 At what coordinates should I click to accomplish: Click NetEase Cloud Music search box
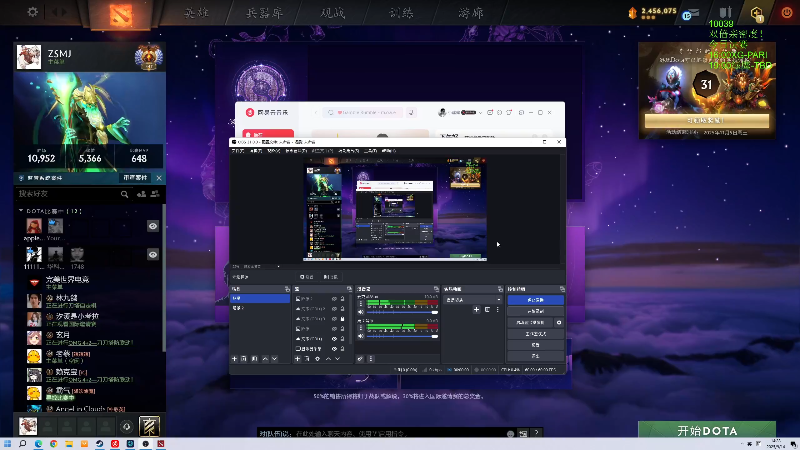tap(364, 113)
